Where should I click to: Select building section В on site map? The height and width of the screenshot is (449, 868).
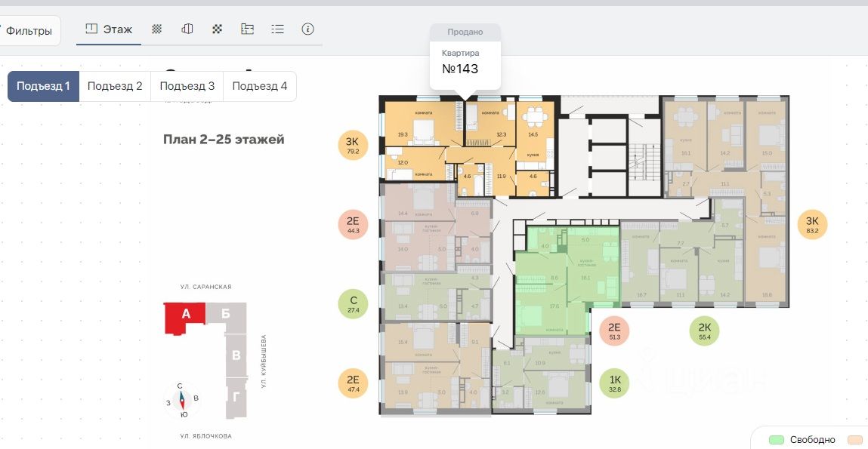click(x=236, y=355)
